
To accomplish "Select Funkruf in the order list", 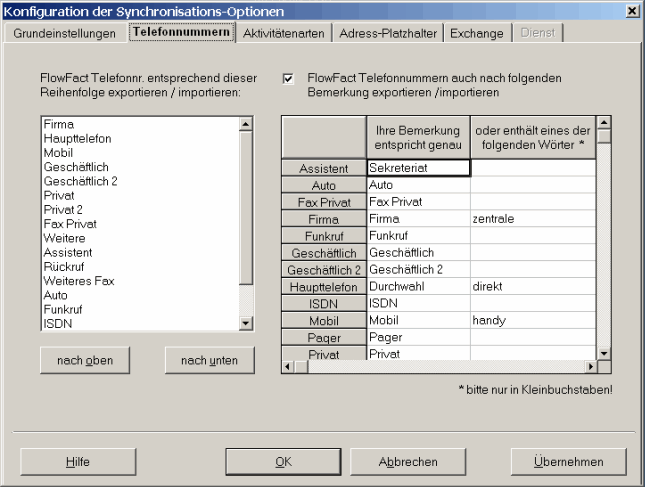I will [x=141, y=309].
